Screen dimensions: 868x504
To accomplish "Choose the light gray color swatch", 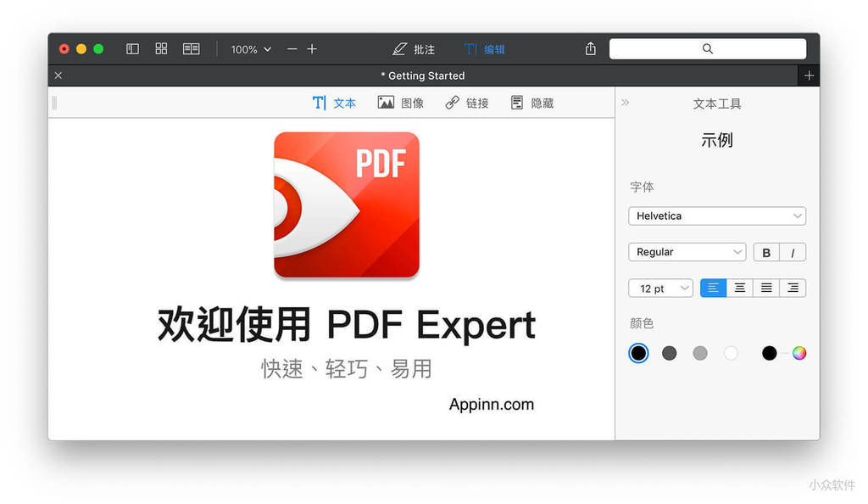I will [700, 353].
